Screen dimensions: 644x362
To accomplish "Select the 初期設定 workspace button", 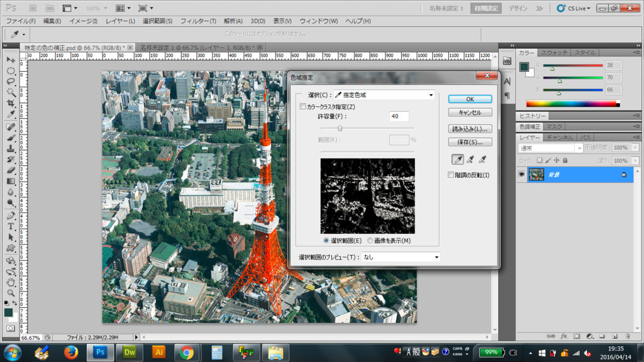I will pyautogui.click(x=486, y=8).
